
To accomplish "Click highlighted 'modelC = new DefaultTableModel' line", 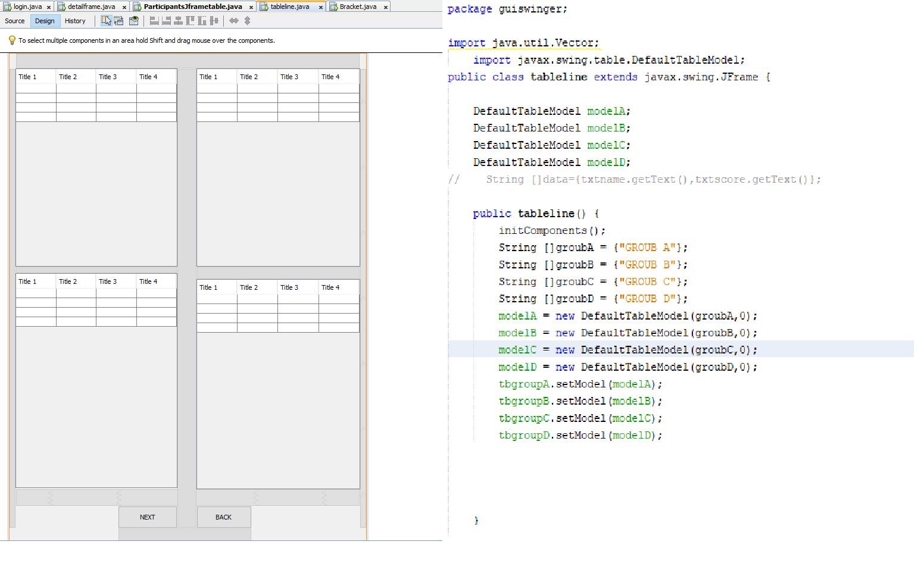I will tap(628, 350).
